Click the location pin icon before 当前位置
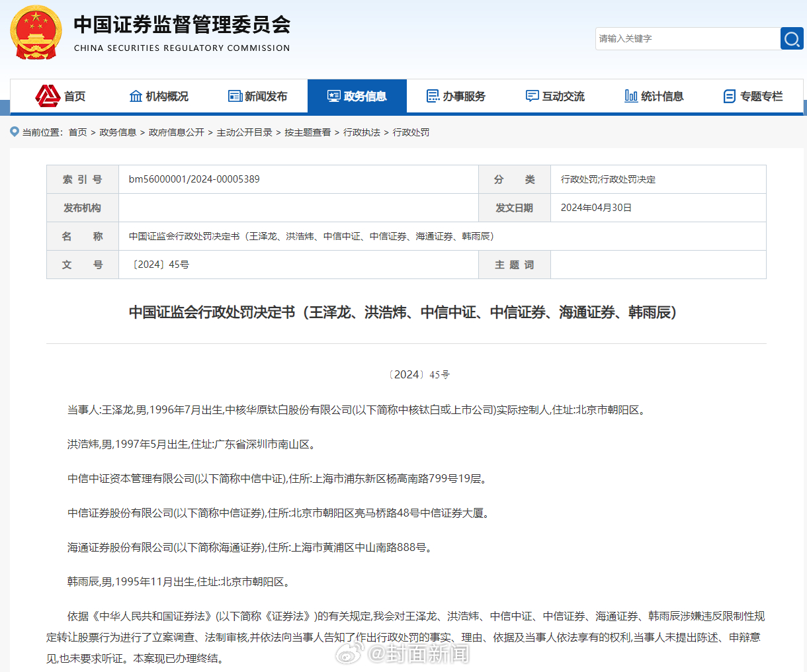This screenshot has height=672, width=807. (14, 132)
